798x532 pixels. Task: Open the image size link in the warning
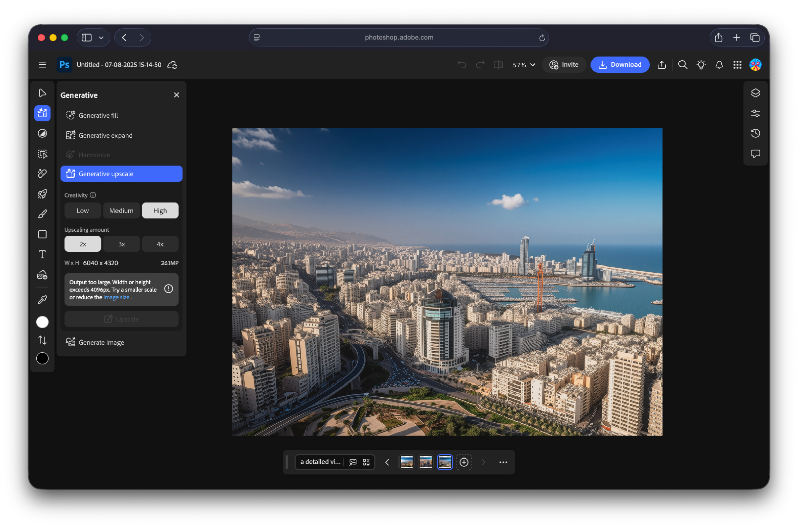pyautogui.click(x=117, y=297)
